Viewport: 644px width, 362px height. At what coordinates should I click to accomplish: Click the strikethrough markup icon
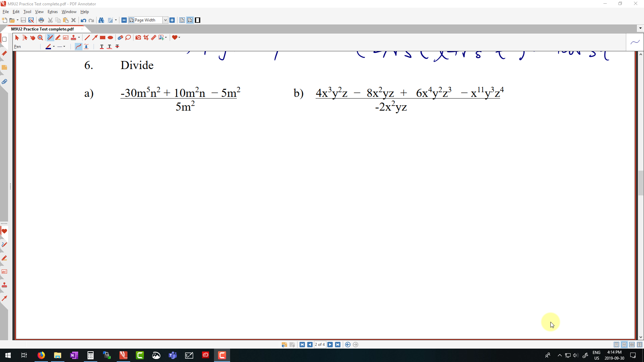click(117, 47)
